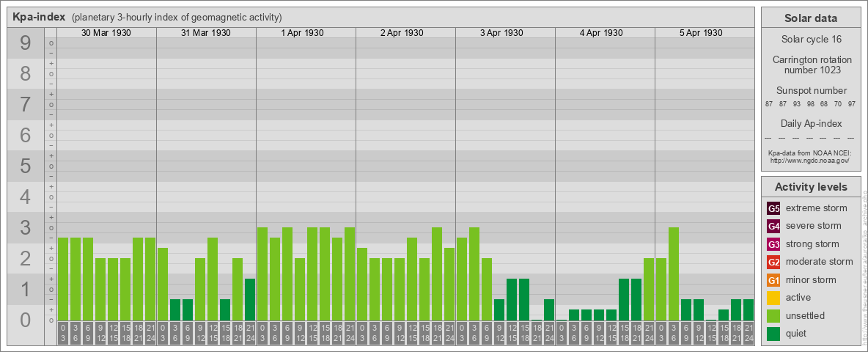
Task: Click the 0-3 hour label under 30 Mar
Action: click(x=63, y=334)
